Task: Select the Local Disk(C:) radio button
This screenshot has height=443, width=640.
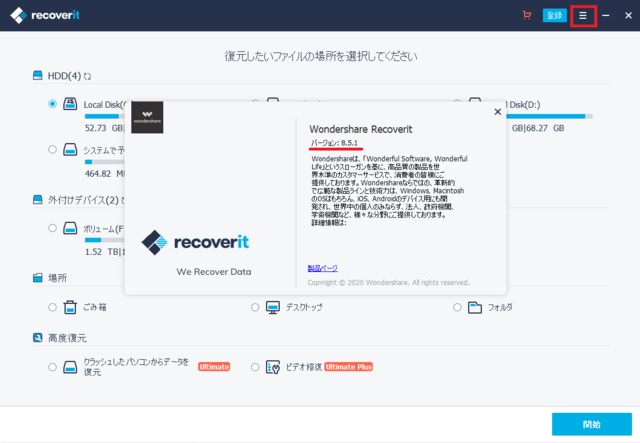Action: (52, 104)
